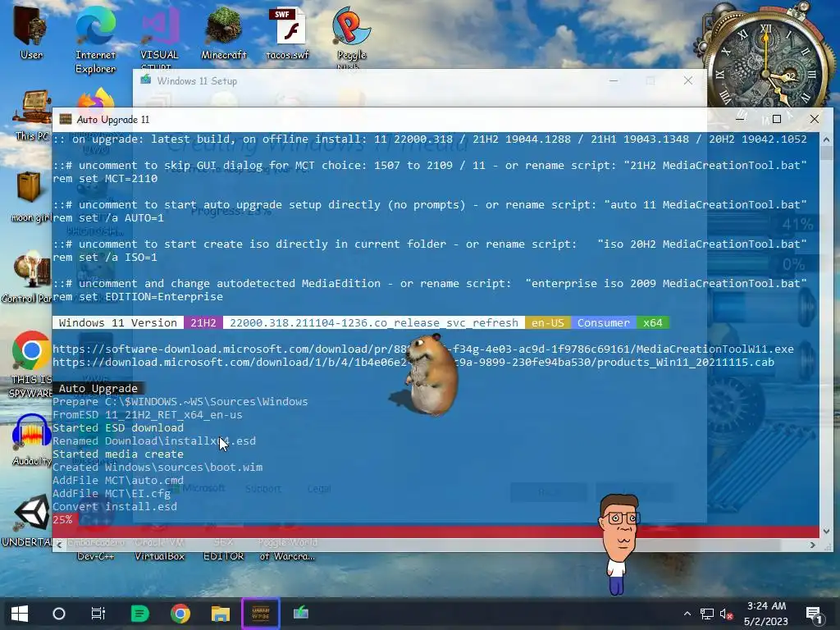This screenshot has height=630, width=840.
Task: Click the 'Windows 11 Version' label
Action: coord(118,322)
